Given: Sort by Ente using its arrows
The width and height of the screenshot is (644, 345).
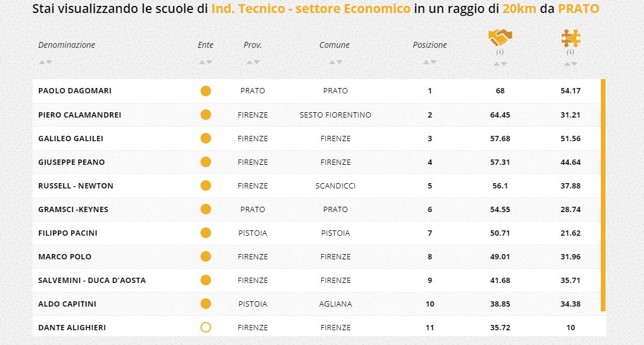Looking at the screenshot, I should pyautogui.click(x=205, y=62).
